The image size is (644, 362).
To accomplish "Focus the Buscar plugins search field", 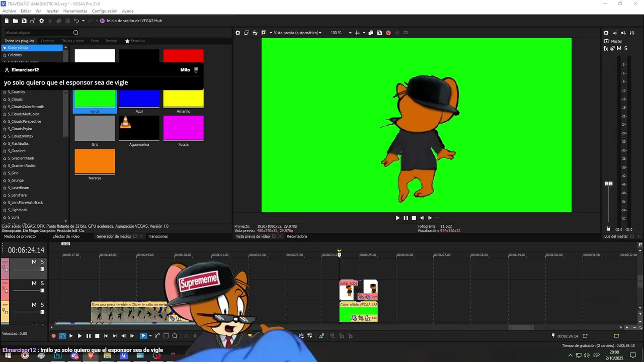I will pyautogui.click(x=38, y=33).
